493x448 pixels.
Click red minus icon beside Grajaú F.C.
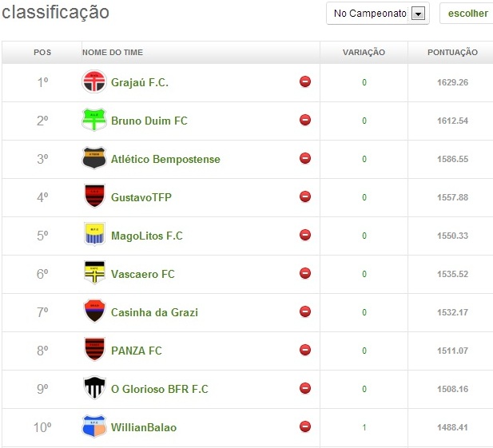coord(305,81)
